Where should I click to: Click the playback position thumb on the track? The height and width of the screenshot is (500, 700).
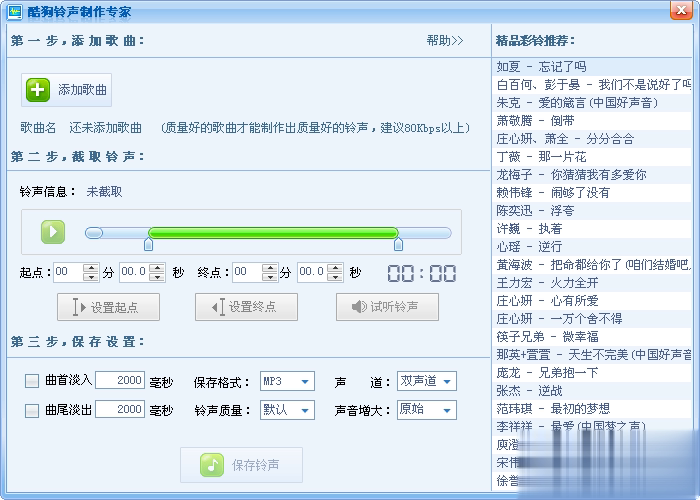pyautogui.click(x=94, y=233)
